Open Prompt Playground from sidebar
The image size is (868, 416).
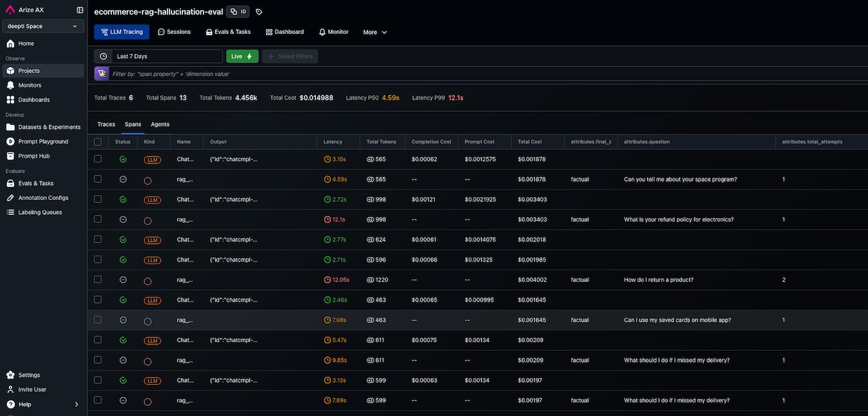tap(43, 142)
